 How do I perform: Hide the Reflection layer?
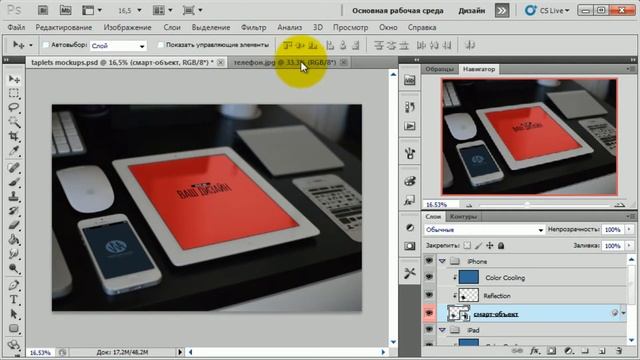[429, 295]
